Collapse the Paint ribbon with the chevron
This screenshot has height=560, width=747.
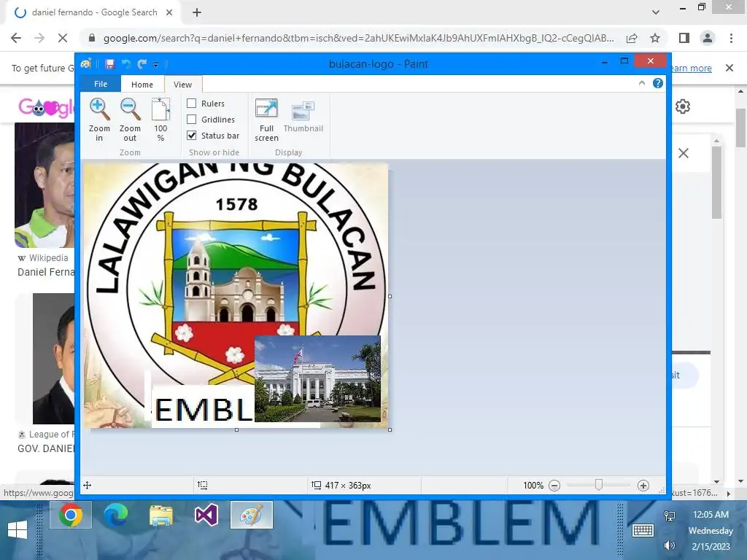[x=642, y=83]
